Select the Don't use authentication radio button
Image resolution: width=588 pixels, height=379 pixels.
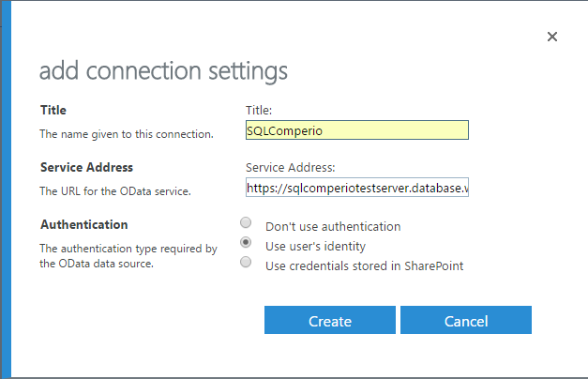click(x=246, y=223)
